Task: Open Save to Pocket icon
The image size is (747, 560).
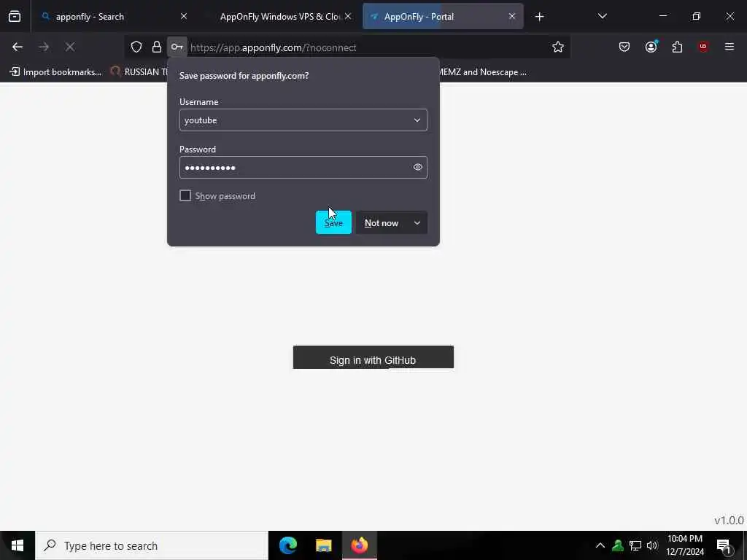Action: (624, 47)
